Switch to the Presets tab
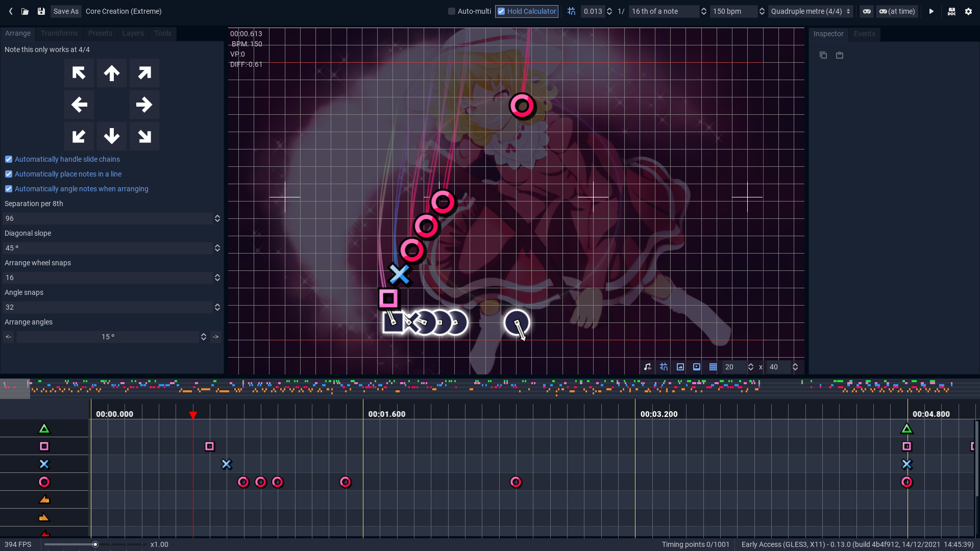Viewport: 980px width, 551px height. (100, 34)
